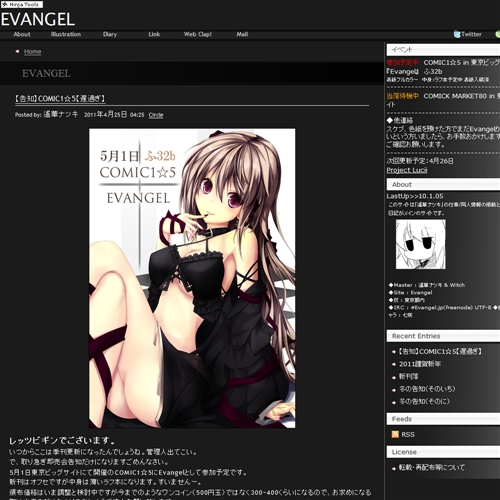The width and height of the screenshot is (500, 500).
Task: Click the Twitter bird icon
Action: (x=457, y=34)
